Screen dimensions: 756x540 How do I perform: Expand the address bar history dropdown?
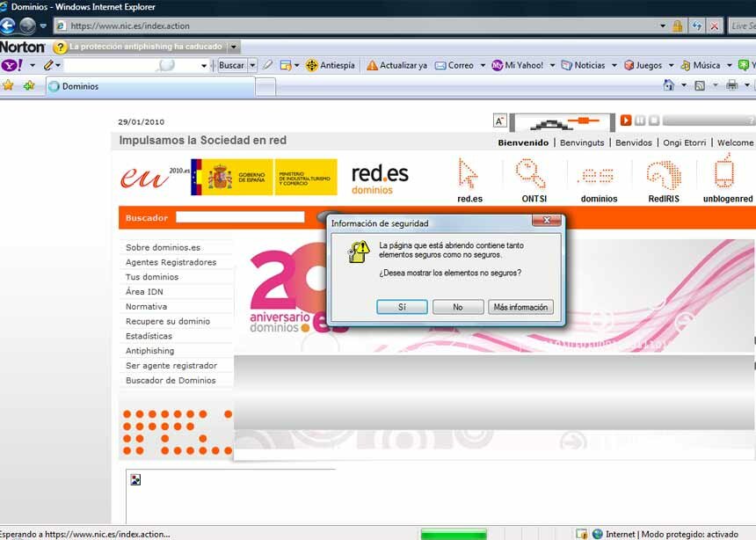pyautogui.click(x=663, y=26)
